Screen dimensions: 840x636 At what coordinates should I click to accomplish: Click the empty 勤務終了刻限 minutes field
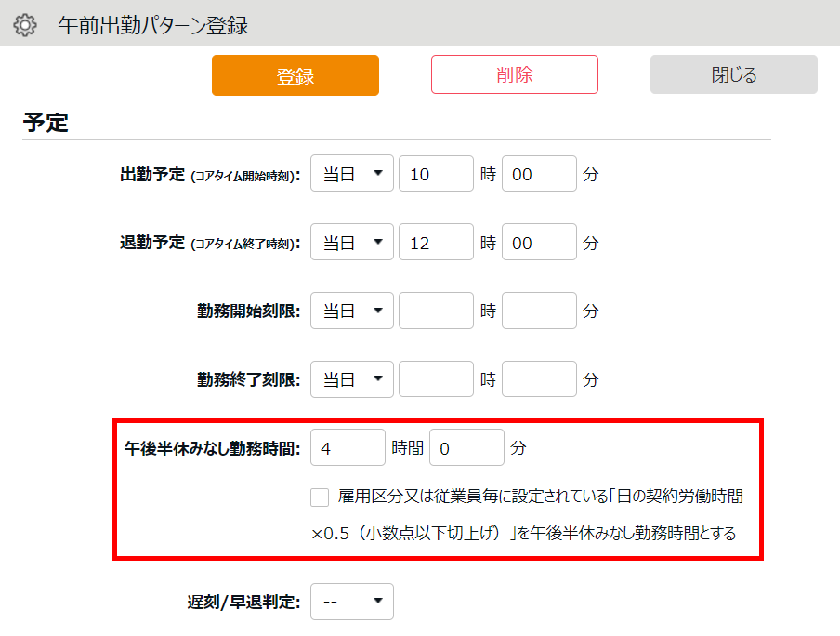(539, 379)
